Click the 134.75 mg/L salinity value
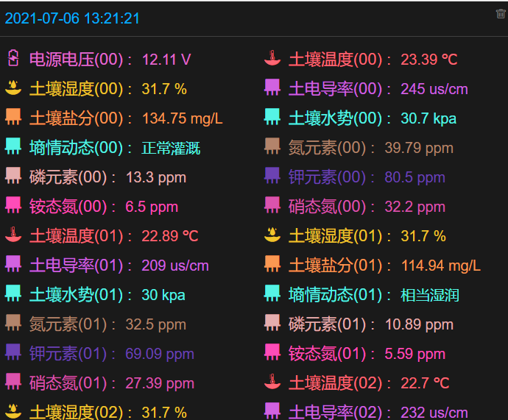Image resolution: width=508 pixels, height=420 pixels. 182,118
